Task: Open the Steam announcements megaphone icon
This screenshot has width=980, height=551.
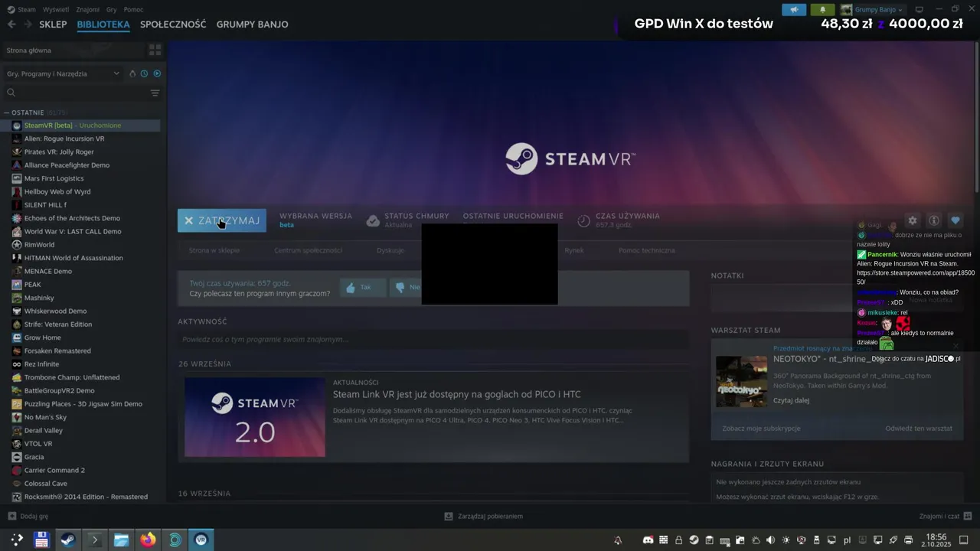Action: pyautogui.click(x=794, y=10)
